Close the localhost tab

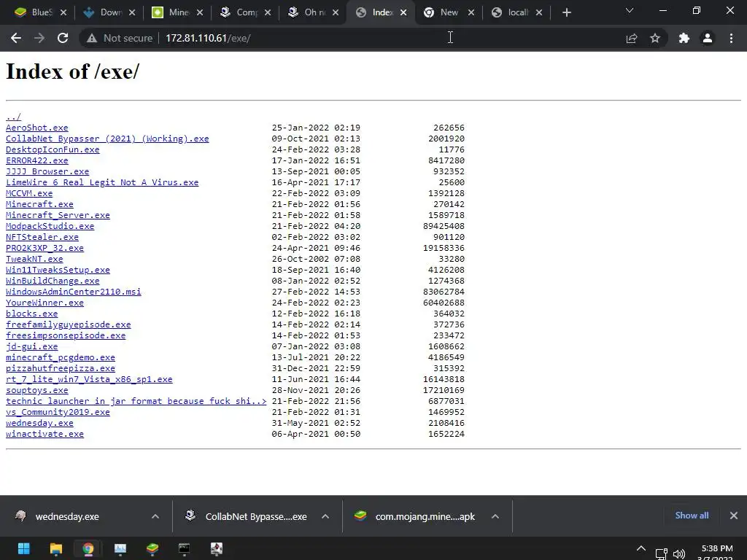coord(539,12)
